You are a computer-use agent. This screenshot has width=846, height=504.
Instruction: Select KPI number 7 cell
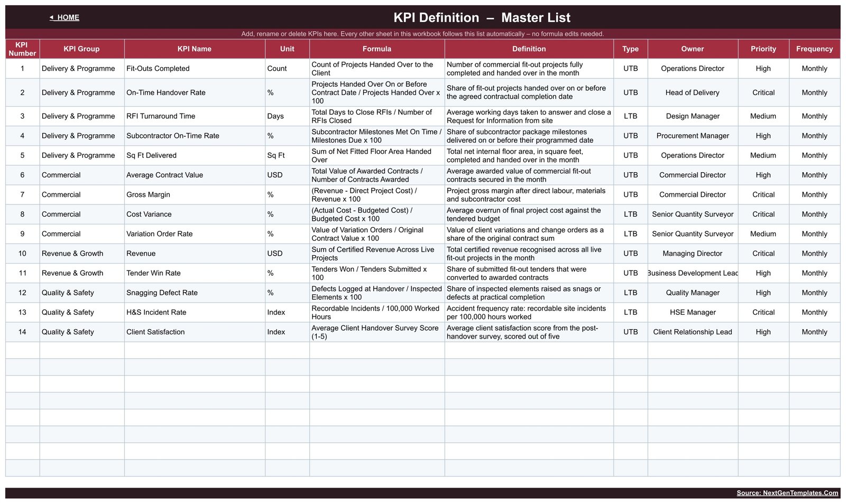22,194
